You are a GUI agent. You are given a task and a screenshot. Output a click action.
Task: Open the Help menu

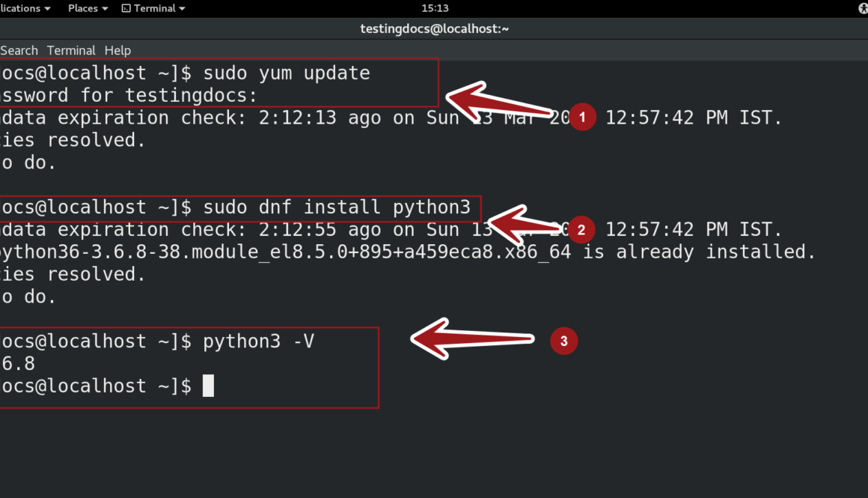tap(117, 50)
